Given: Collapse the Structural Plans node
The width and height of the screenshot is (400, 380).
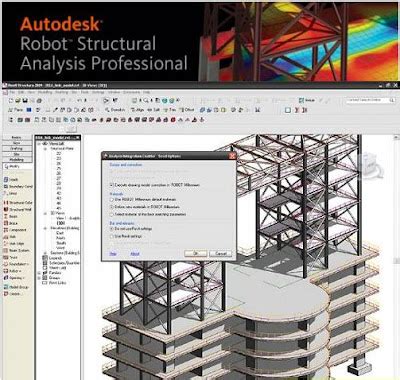Looking at the screenshot, I should point(45,149).
